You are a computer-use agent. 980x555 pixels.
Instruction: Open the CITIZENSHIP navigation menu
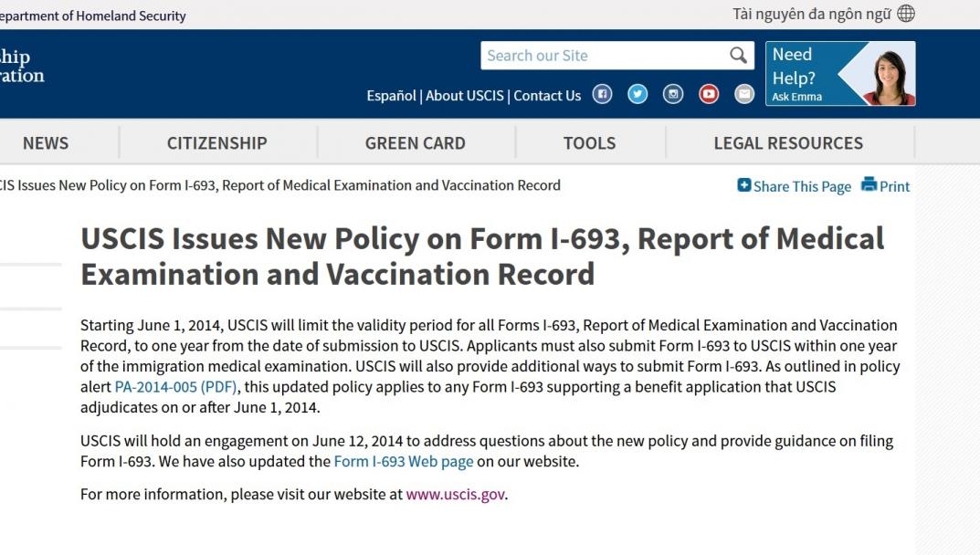217,143
